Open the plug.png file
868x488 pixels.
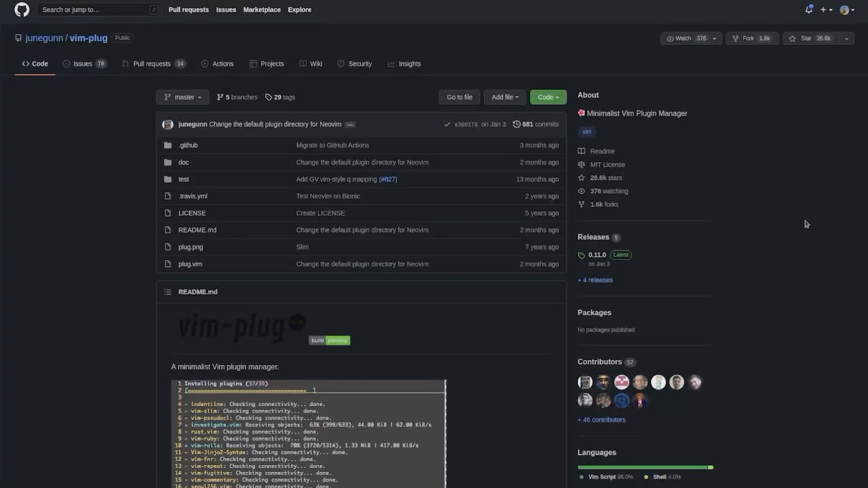(x=191, y=247)
